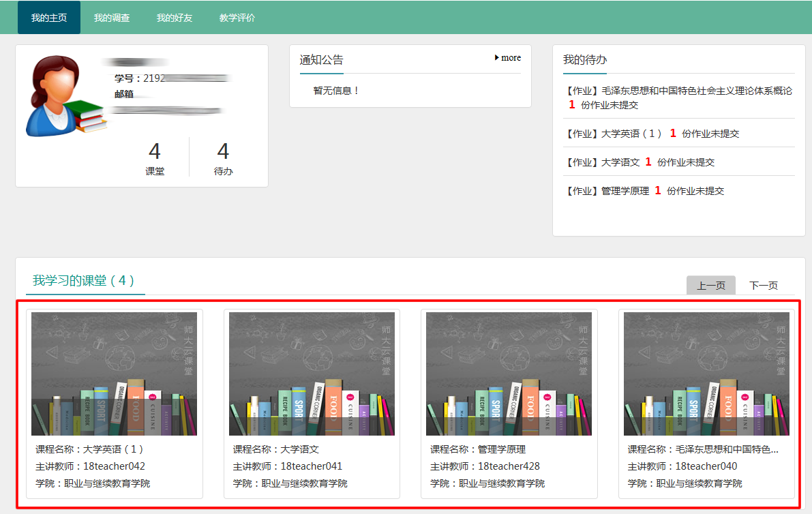Image resolution: width=812 pixels, height=514 pixels.
Task: Expand notices with the more arrow
Action: [x=508, y=58]
